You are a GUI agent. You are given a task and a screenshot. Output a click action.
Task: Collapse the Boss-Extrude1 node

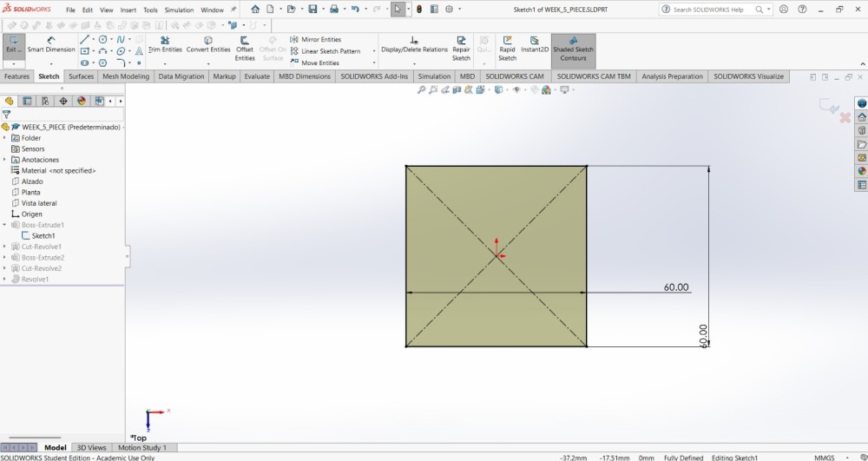click(4, 225)
